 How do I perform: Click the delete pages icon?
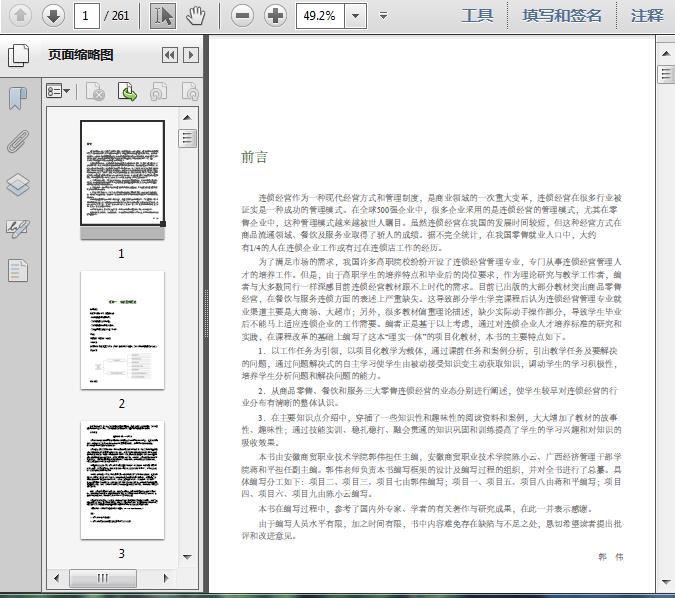tap(96, 91)
